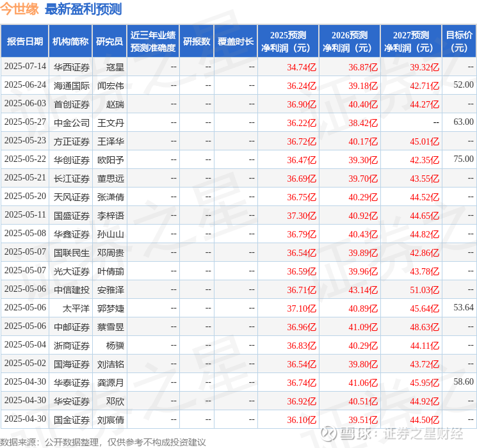This screenshot has width=477, height=448.
Task: Click the 国联民生 institution cell
Action: pyautogui.click(x=72, y=253)
